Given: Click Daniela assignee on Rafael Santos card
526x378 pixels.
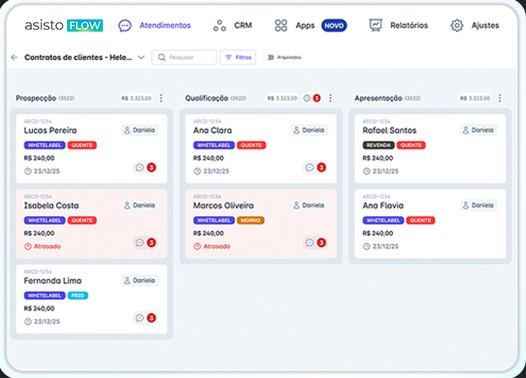Looking at the screenshot, I should [479, 130].
